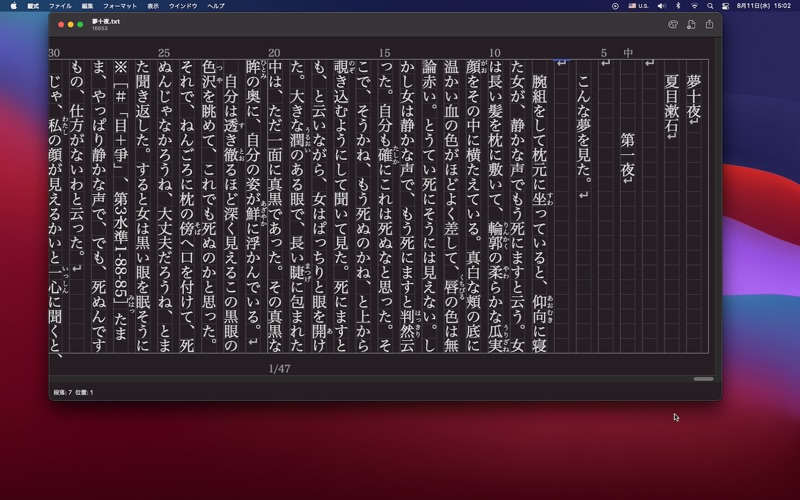Open the 縦式 app menu
This screenshot has width=800, height=500.
point(33,6)
